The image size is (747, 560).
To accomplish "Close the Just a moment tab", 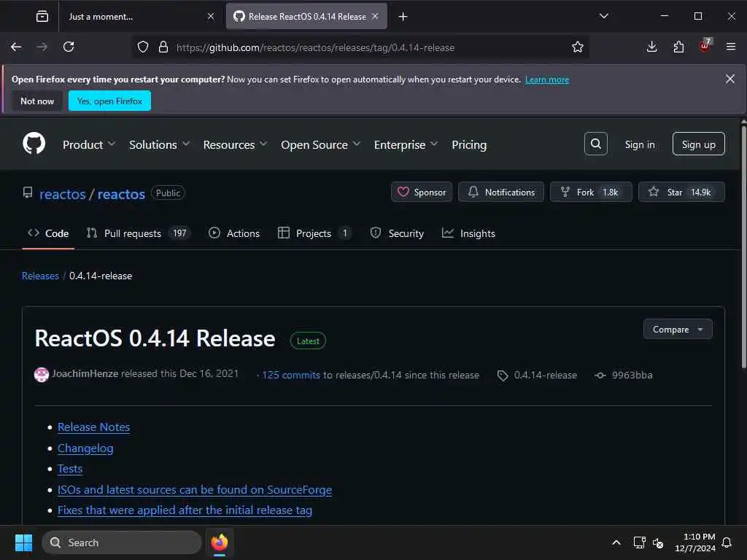I will 211,16.
